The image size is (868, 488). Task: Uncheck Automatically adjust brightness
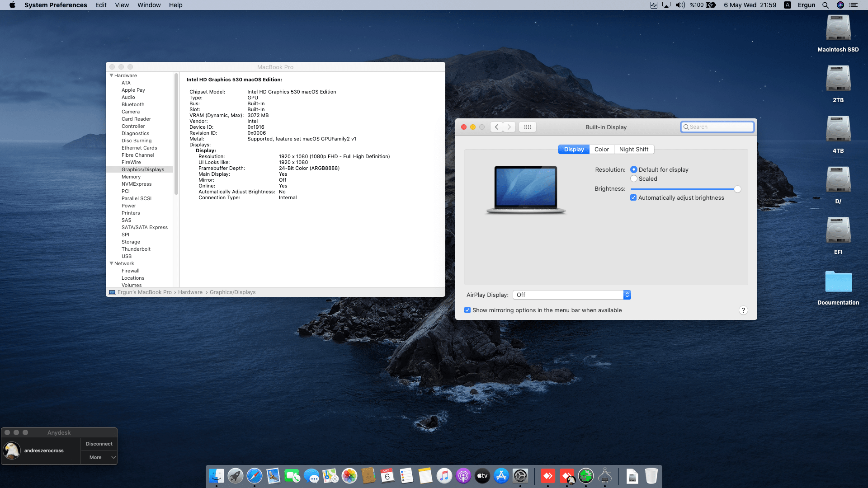[x=633, y=197]
